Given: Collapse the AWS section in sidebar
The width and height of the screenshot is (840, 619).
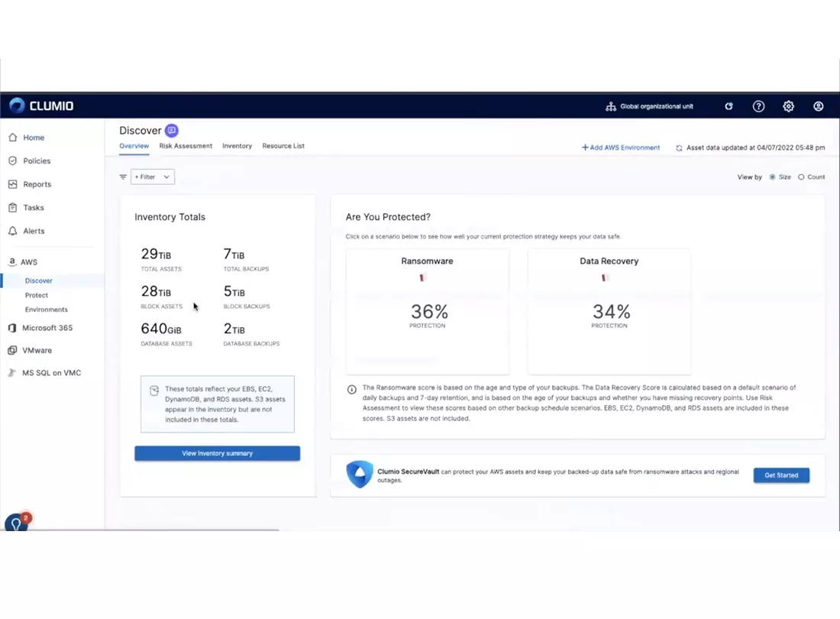Looking at the screenshot, I should click(x=28, y=262).
